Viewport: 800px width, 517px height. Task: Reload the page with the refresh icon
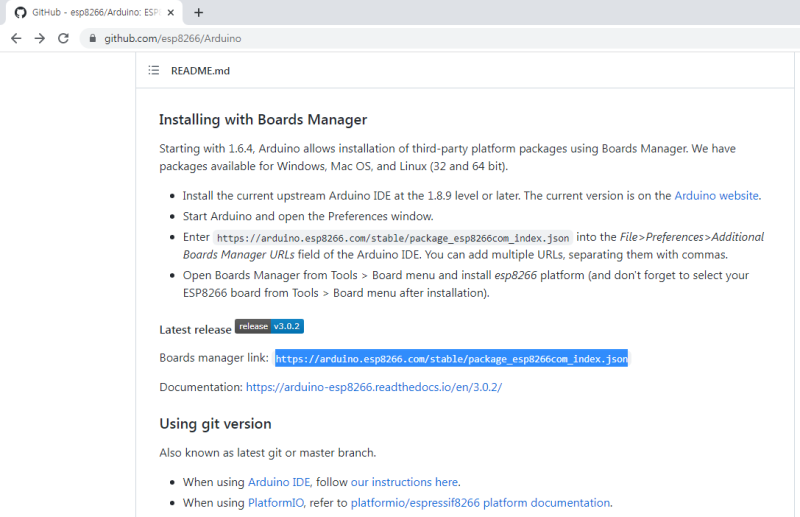(x=63, y=38)
